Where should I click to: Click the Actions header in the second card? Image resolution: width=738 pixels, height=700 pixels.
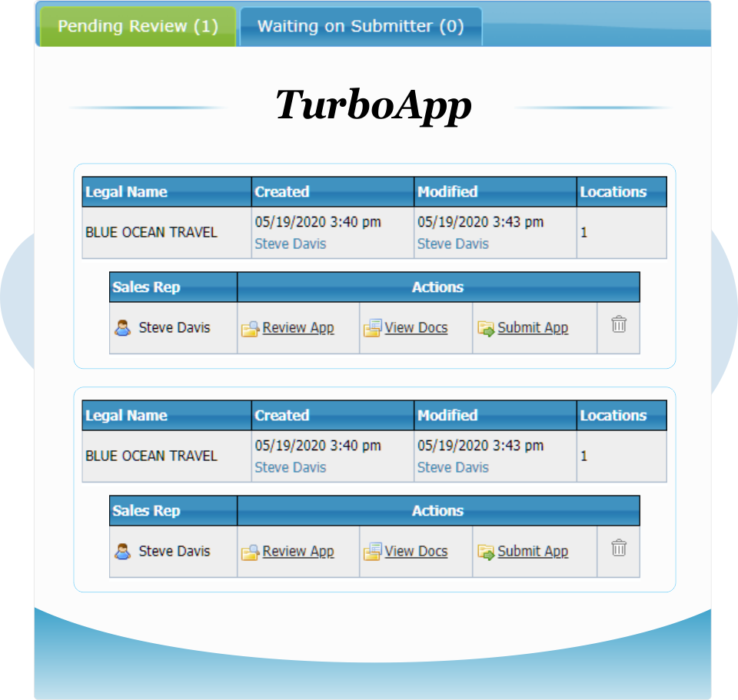point(438,510)
